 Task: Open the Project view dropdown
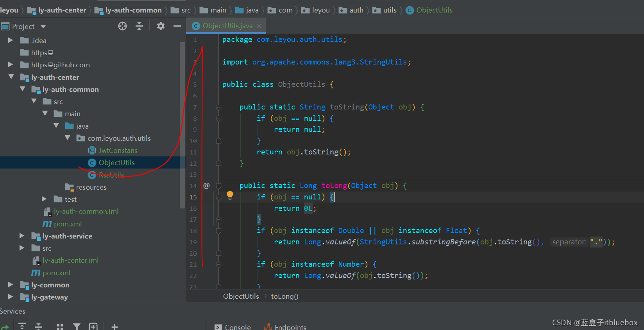tap(43, 27)
